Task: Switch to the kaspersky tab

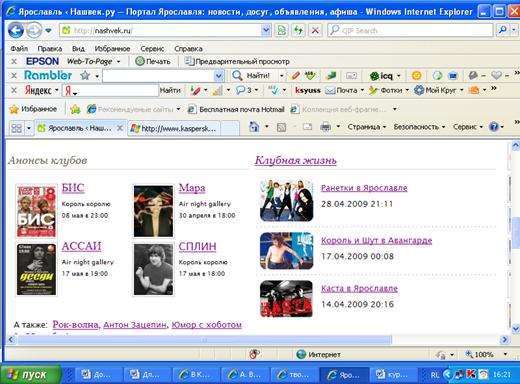Action: click(x=176, y=128)
